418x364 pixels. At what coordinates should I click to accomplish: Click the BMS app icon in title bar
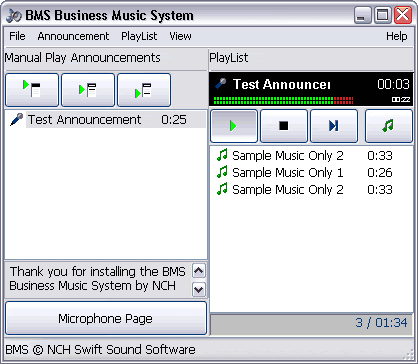(x=14, y=15)
